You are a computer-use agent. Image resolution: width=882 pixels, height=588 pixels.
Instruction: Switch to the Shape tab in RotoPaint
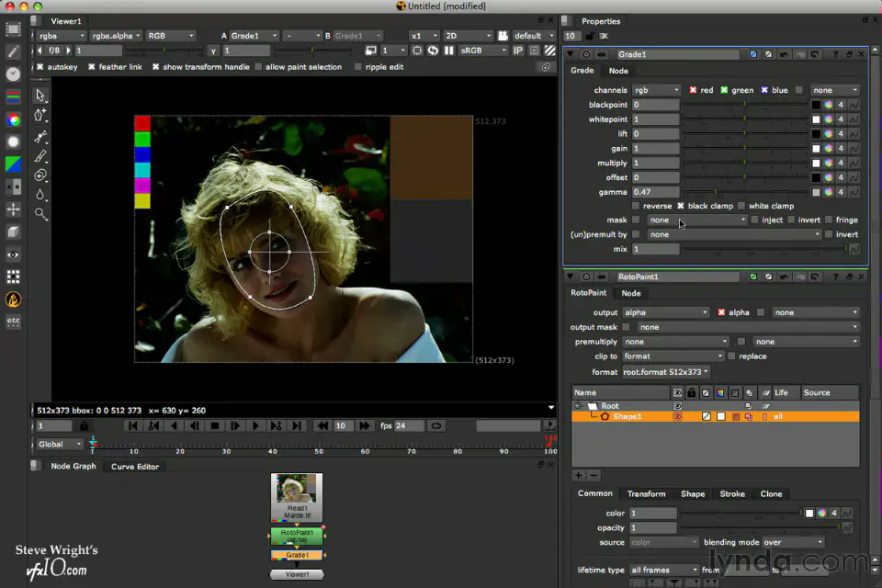click(x=693, y=494)
